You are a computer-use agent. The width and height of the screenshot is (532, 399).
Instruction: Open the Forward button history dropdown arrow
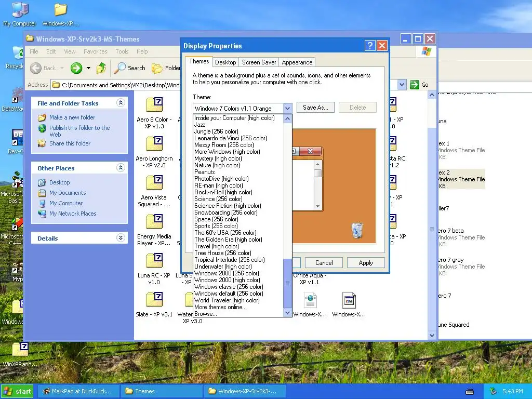88,68
